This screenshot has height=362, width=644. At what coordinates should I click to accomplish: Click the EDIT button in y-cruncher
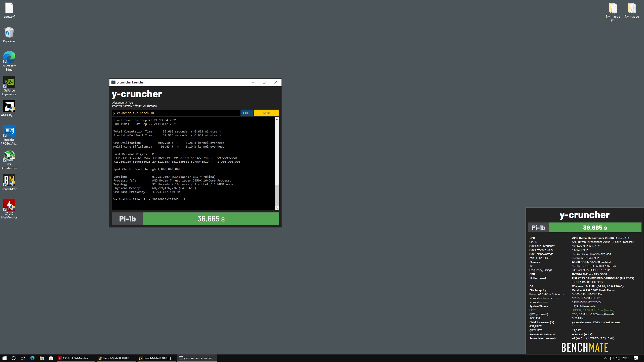point(247,113)
